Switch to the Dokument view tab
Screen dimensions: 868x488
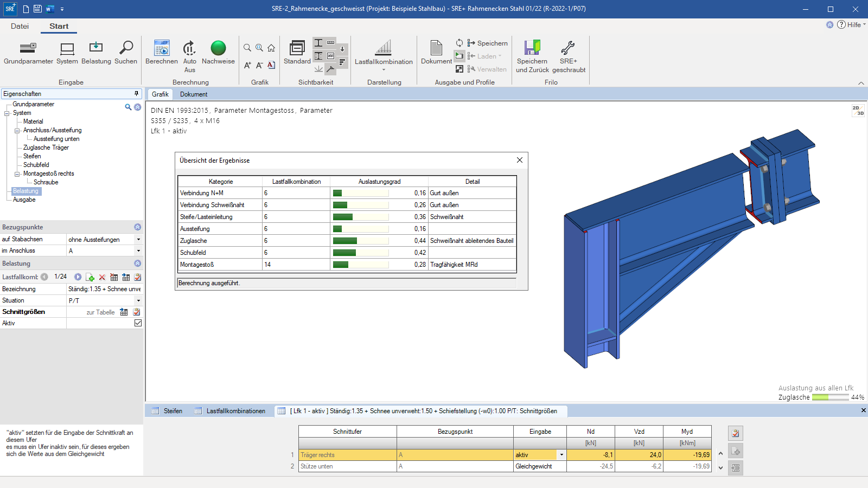click(194, 94)
